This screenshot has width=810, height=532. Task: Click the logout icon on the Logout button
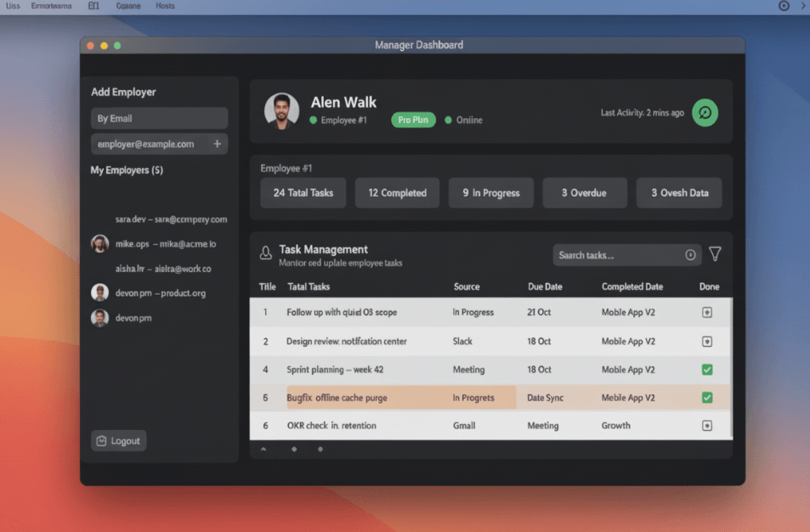pos(101,440)
